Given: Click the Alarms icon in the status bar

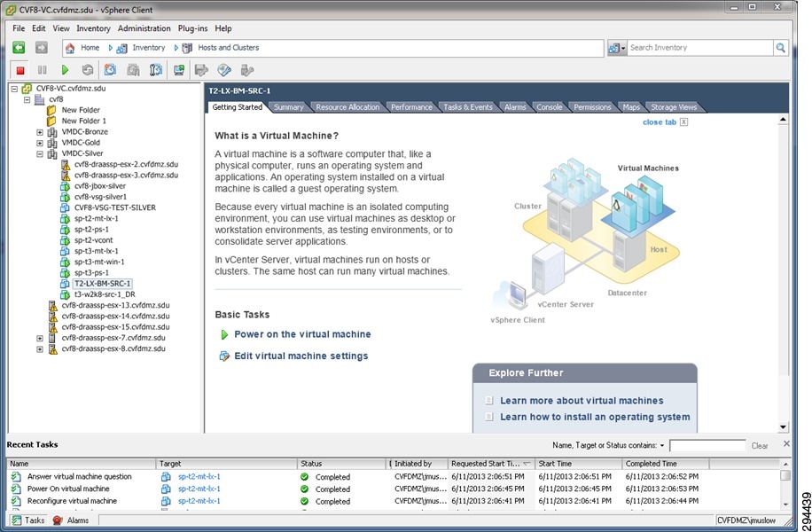Looking at the screenshot, I should tap(58, 520).
